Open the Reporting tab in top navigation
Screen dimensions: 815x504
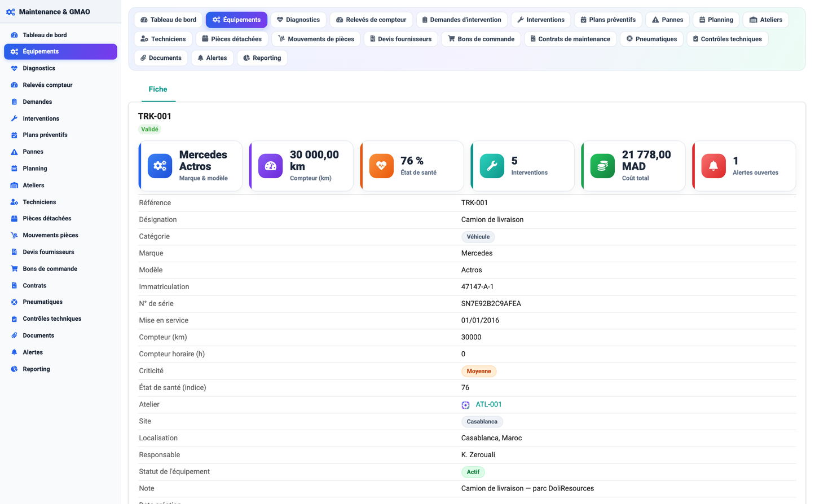(262, 58)
